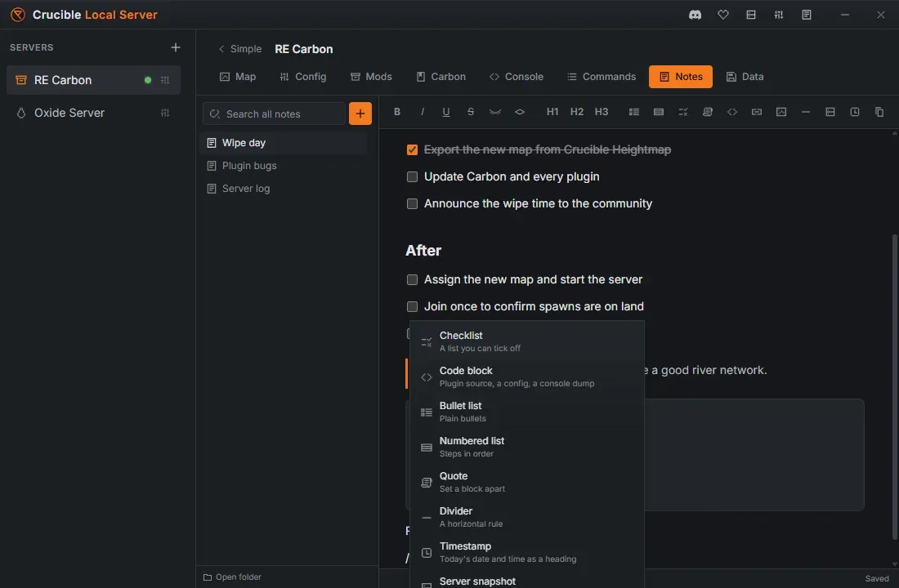Apply Heading 1 from the toolbar

(552, 112)
